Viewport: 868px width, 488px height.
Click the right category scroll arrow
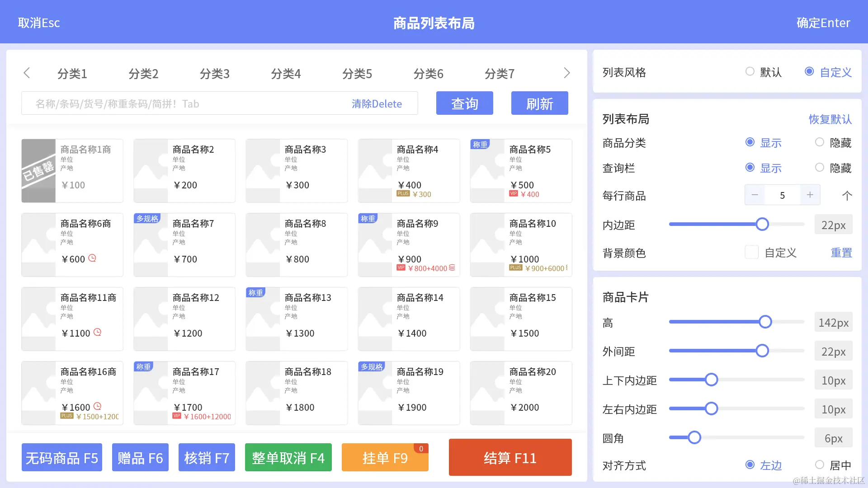(x=567, y=73)
